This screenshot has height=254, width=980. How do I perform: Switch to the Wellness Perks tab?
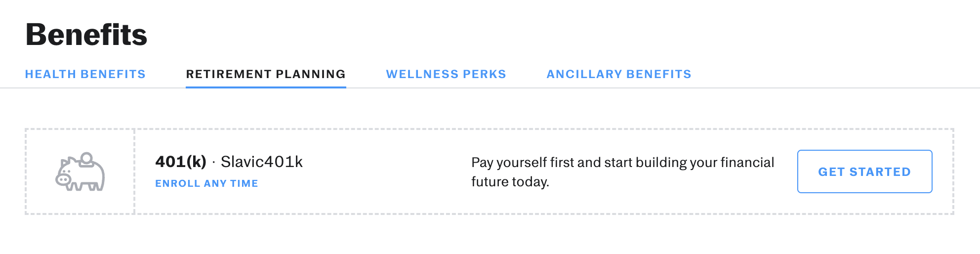tap(446, 74)
